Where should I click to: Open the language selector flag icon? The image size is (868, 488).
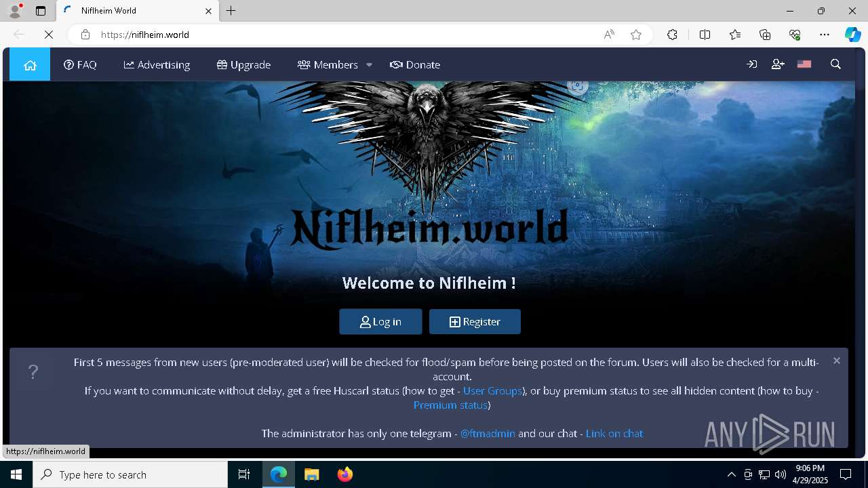coord(804,64)
